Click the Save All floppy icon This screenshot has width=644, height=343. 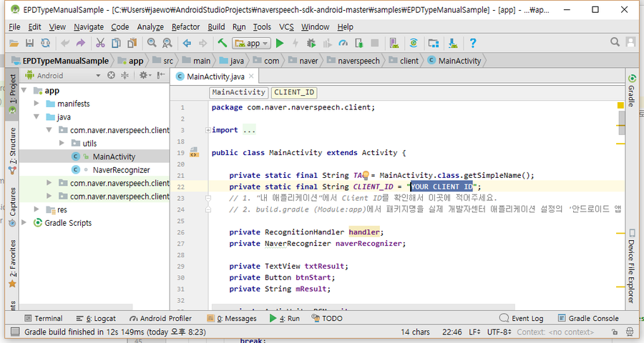click(x=29, y=43)
